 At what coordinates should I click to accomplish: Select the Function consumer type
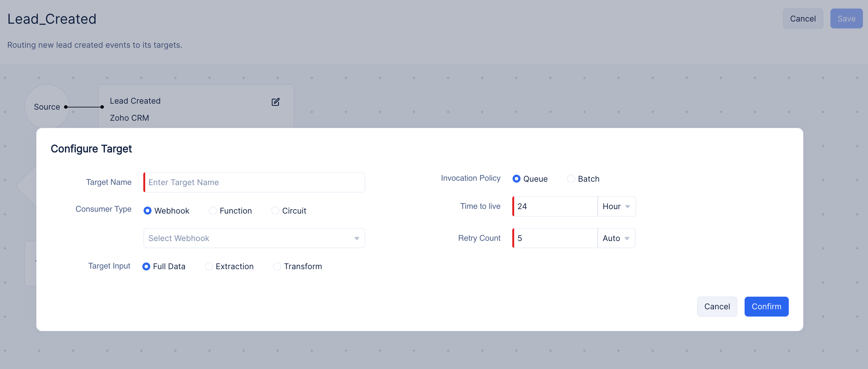[x=213, y=210]
